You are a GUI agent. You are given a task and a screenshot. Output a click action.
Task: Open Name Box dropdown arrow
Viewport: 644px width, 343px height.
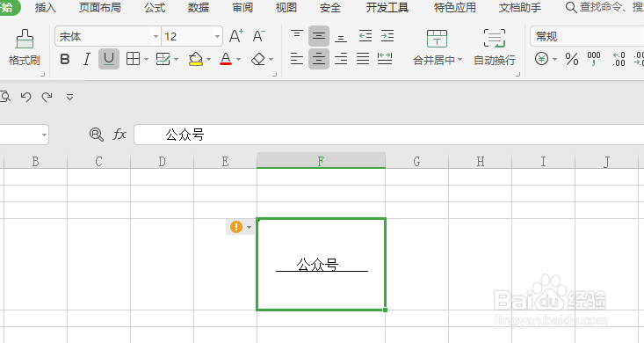click(44, 135)
